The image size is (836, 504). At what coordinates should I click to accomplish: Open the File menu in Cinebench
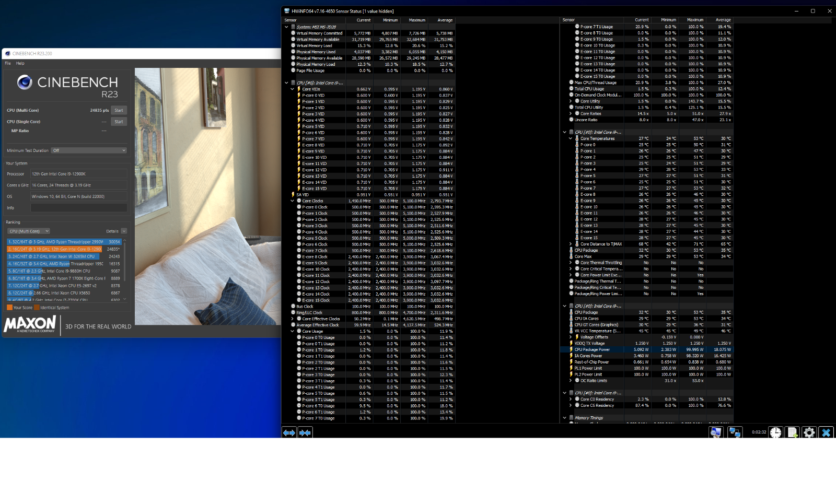pos(8,63)
